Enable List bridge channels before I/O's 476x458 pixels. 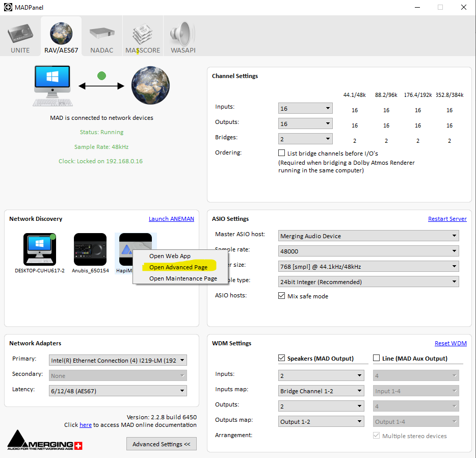click(x=281, y=153)
